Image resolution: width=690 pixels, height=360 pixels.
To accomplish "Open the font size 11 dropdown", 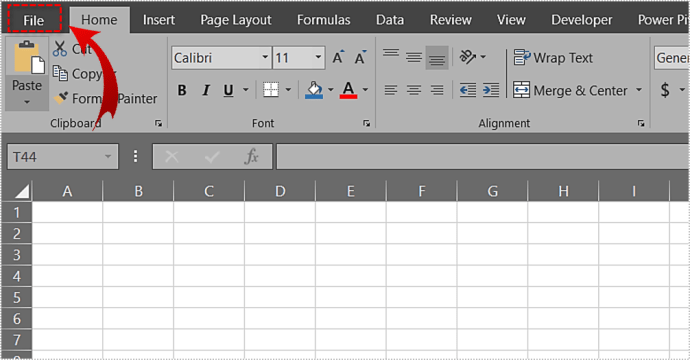I will point(318,57).
